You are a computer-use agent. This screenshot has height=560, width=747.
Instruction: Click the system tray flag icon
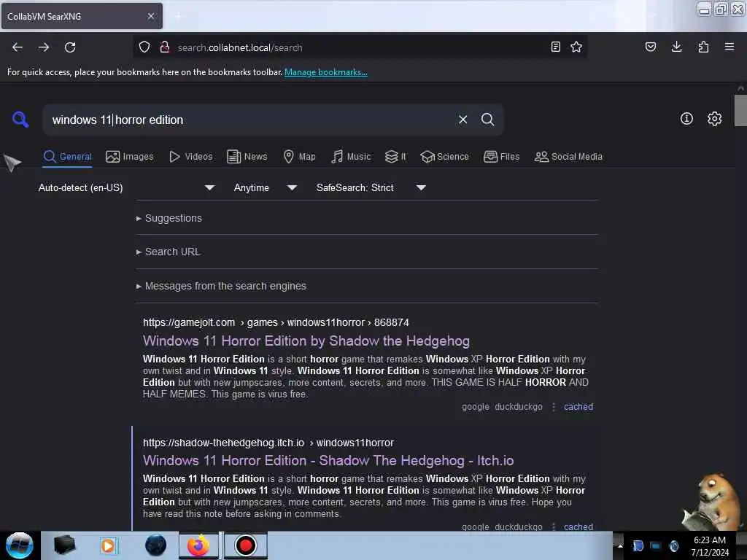[x=638, y=545]
